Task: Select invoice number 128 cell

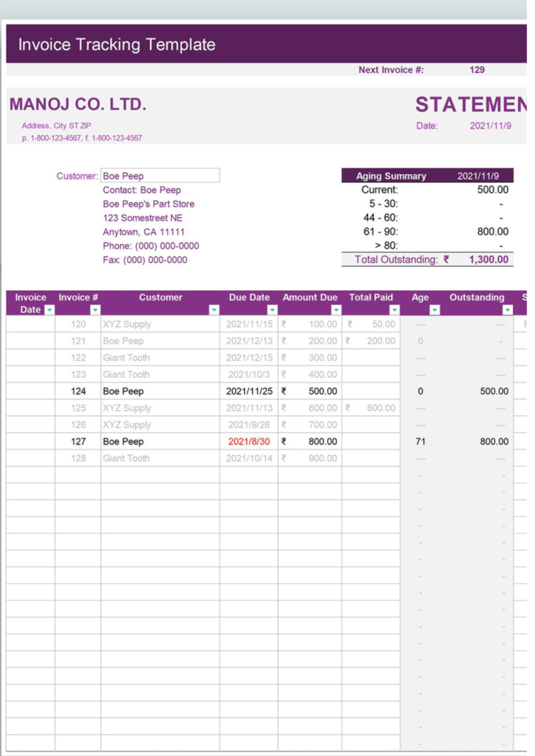Action: click(x=78, y=458)
